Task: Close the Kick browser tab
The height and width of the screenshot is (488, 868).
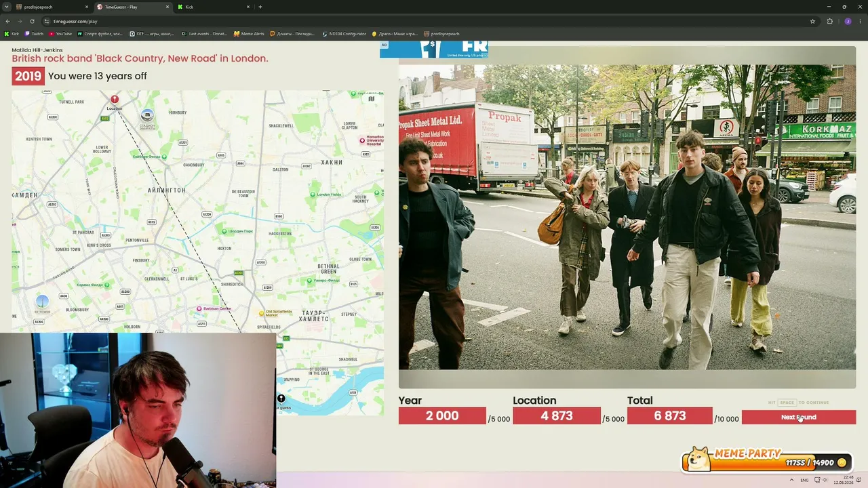Action: 248,7
